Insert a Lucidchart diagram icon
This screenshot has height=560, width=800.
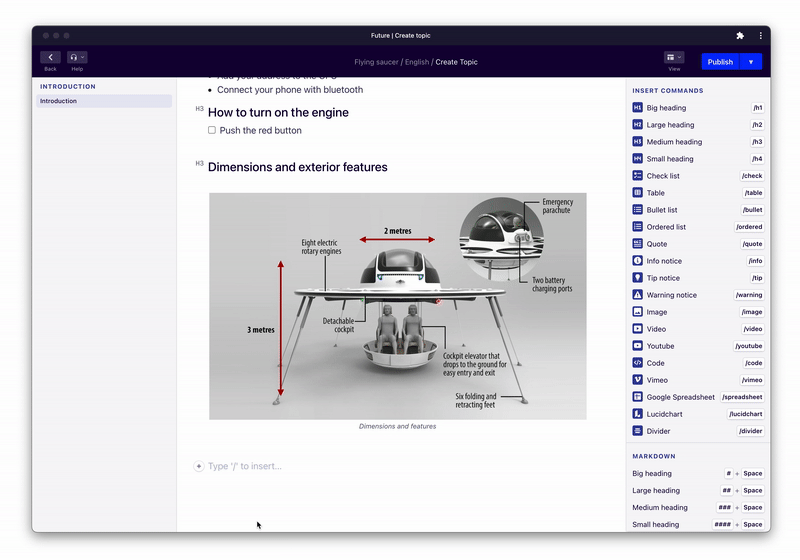tap(637, 414)
